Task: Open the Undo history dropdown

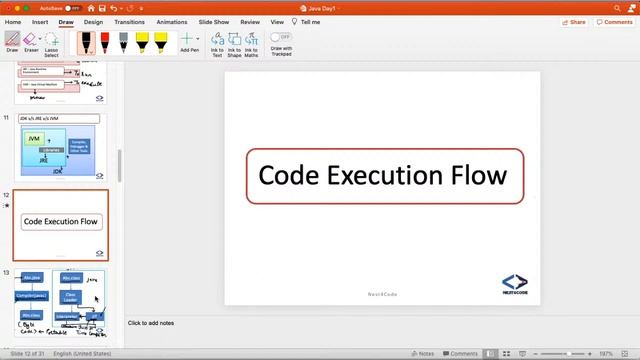Action: point(121,9)
